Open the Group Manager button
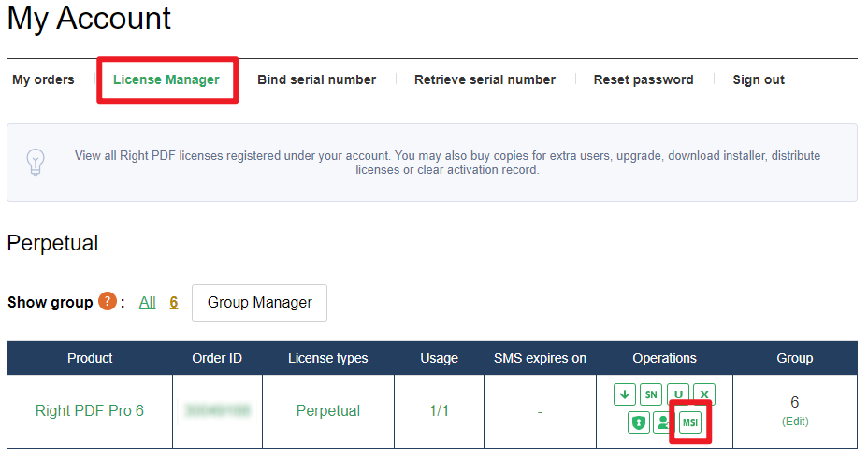 (x=260, y=303)
